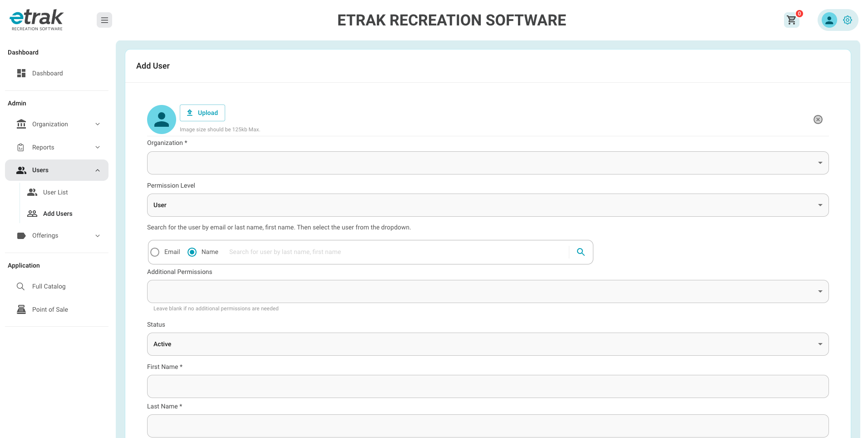Open Full Catalog in the sidebar
868x438 pixels.
(57, 286)
